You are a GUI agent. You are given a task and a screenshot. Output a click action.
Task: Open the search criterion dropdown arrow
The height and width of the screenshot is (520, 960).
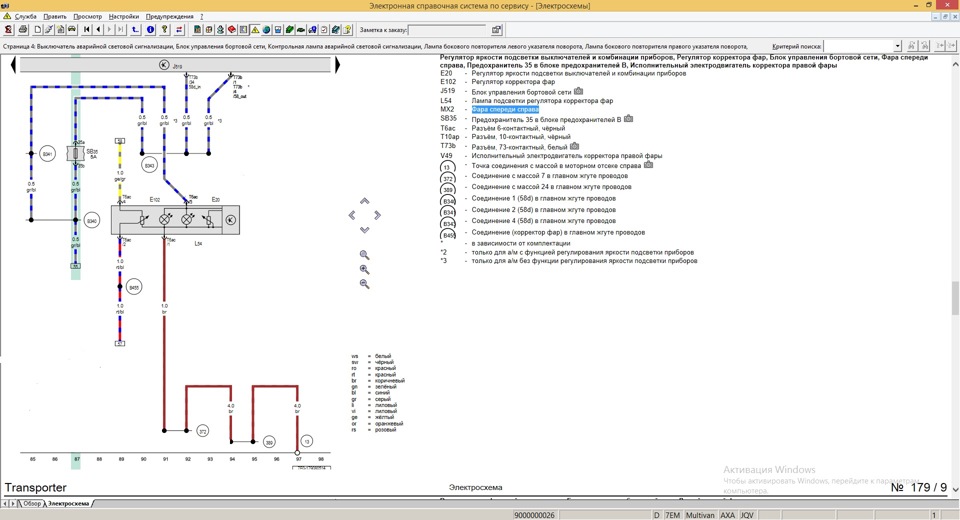(x=898, y=46)
